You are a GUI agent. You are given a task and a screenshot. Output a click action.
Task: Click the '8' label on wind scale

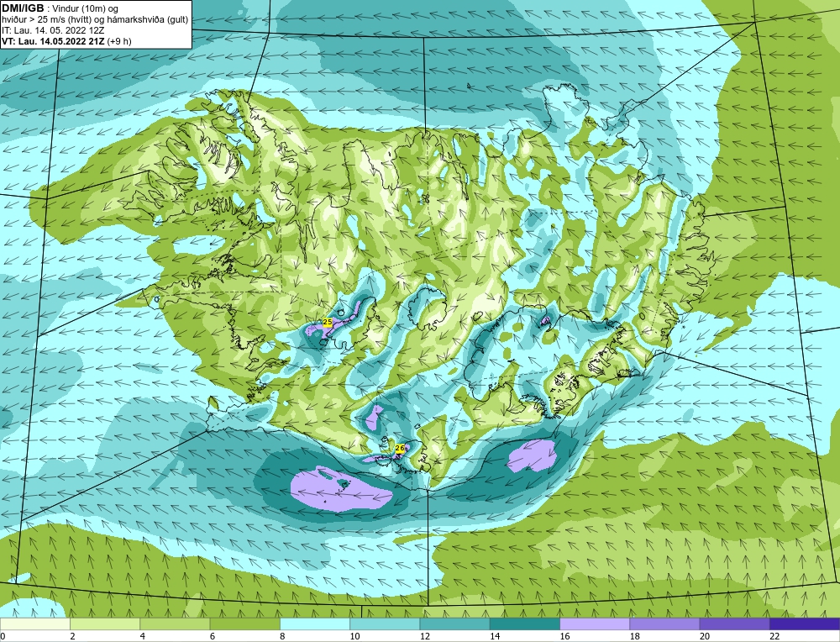click(x=281, y=636)
